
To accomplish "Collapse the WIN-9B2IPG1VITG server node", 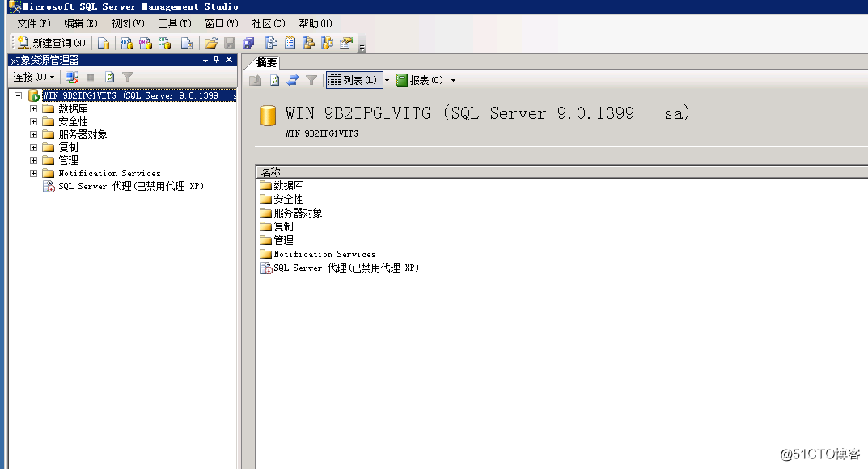I will point(19,95).
